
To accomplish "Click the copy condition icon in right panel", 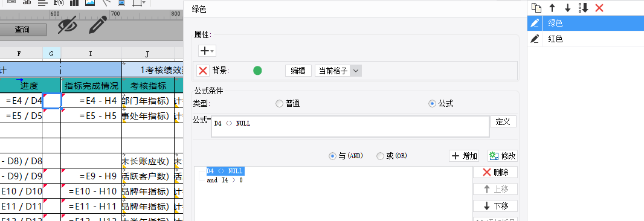I will (x=536, y=7).
